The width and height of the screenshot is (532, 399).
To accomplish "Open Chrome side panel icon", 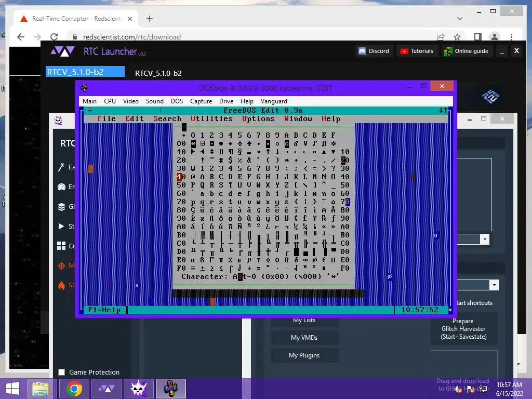I will pos(478,37).
